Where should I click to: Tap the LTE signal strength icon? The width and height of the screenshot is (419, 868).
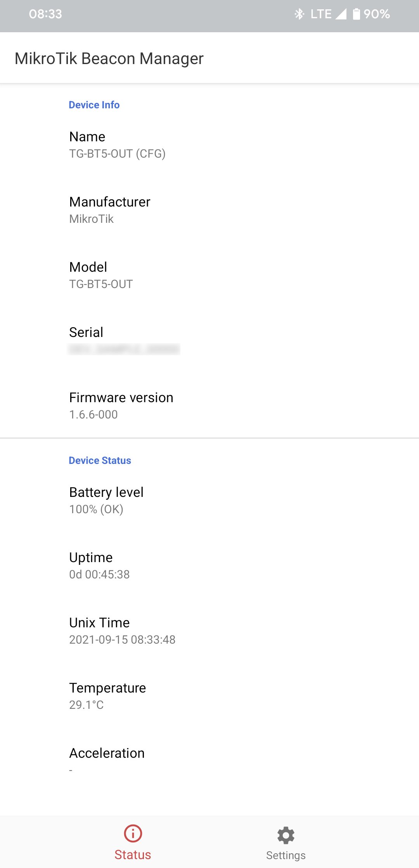[341, 14]
